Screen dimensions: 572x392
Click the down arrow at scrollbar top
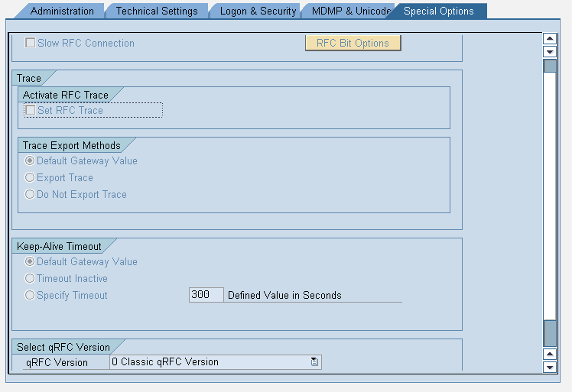(x=548, y=52)
